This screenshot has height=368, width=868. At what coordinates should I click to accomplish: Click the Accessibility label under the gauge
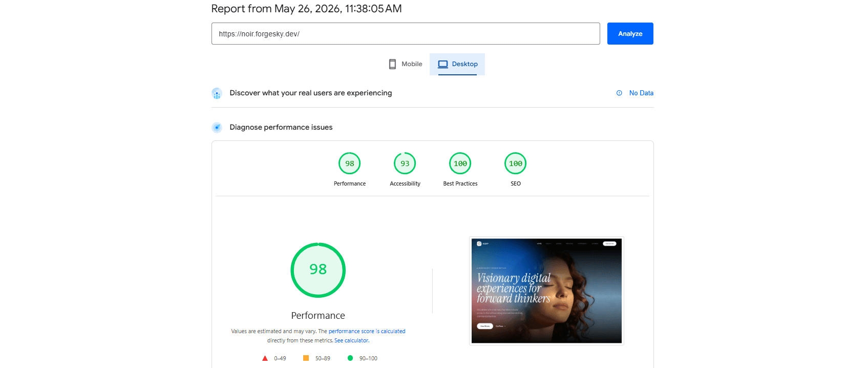pos(405,183)
